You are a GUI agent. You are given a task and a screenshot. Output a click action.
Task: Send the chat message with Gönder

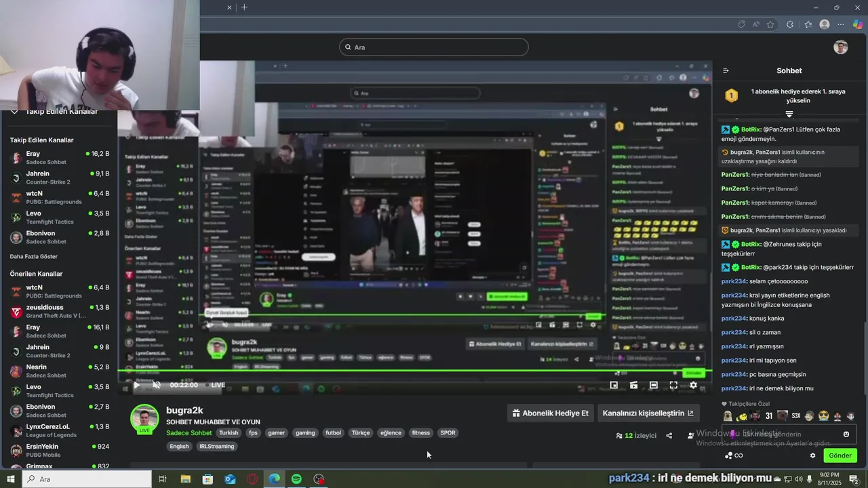coord(840,455)
